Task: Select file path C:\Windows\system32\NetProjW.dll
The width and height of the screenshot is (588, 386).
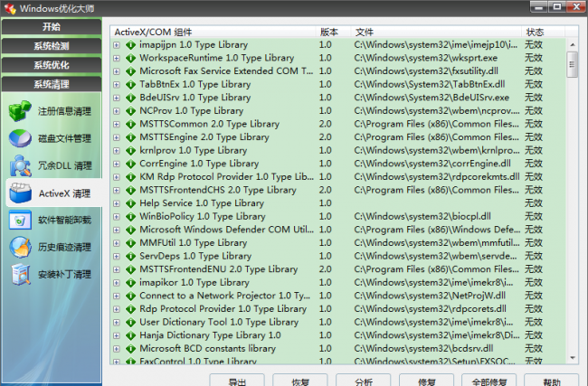Action: coord(430,296)
